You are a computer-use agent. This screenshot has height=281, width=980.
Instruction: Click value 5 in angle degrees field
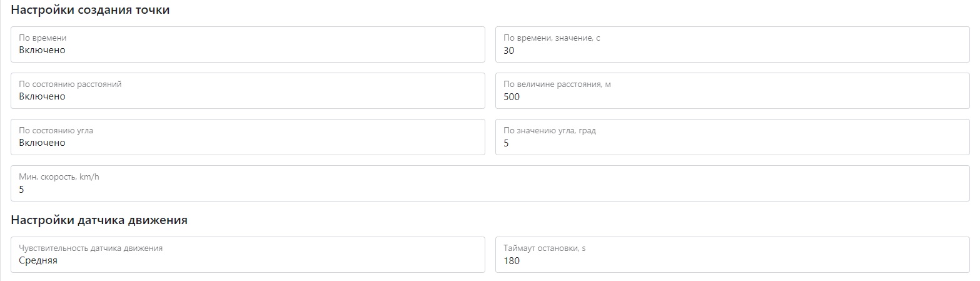(x=506, y=143)
